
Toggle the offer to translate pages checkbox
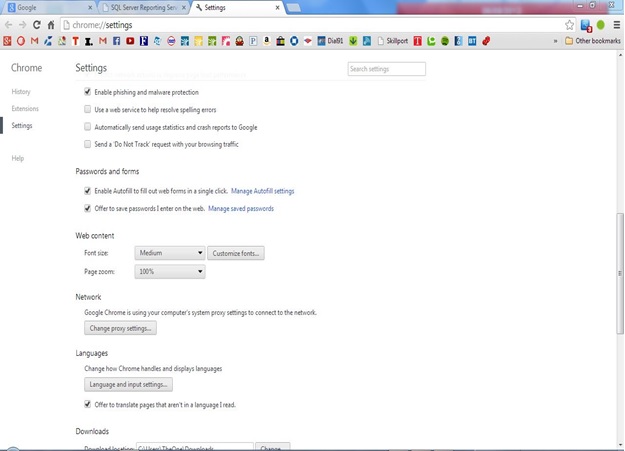(88, 405)
